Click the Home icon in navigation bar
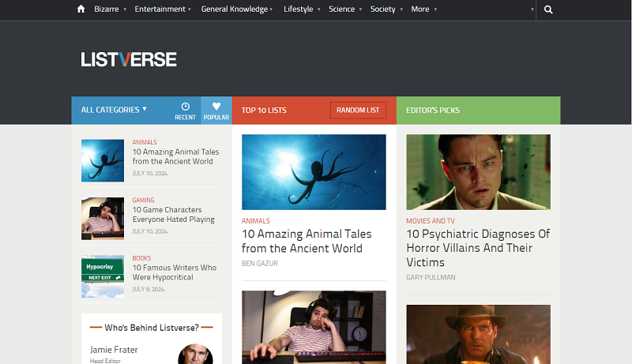This screenshot has height=364, width=632. pyautogui.click(x=81, y=9)
